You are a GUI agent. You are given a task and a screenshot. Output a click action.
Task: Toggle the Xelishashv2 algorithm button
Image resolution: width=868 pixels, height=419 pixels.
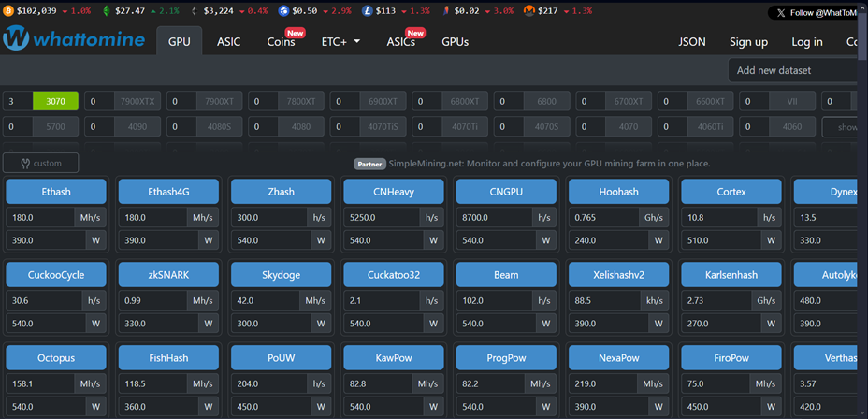point(619,275)
